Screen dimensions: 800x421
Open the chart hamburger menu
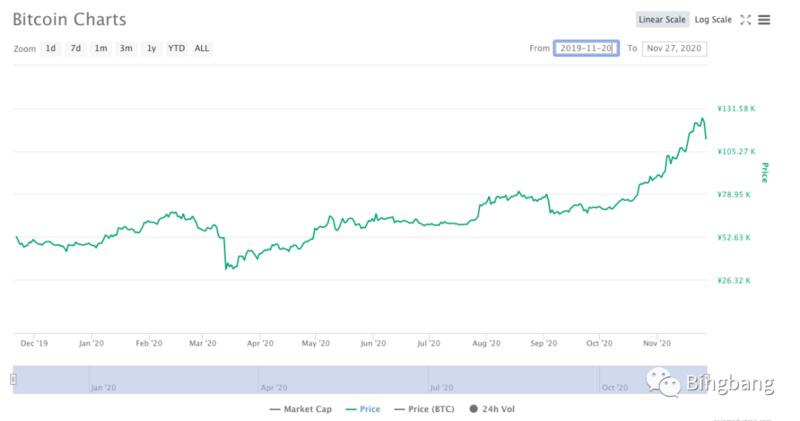764,19
